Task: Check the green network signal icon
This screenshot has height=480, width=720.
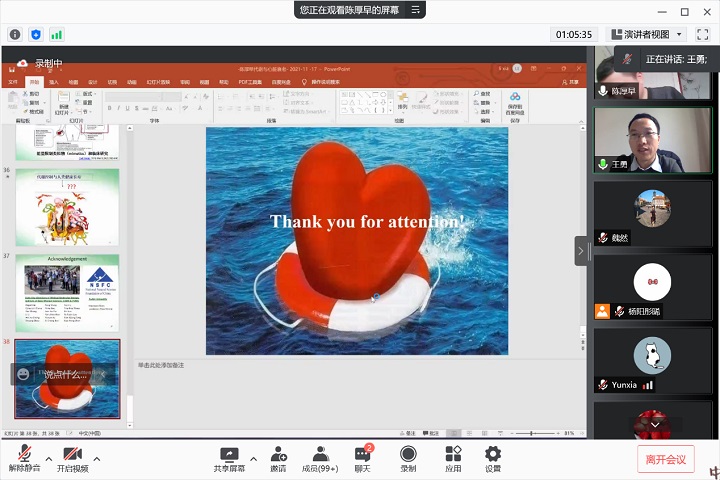Action: tap(57, 34)
